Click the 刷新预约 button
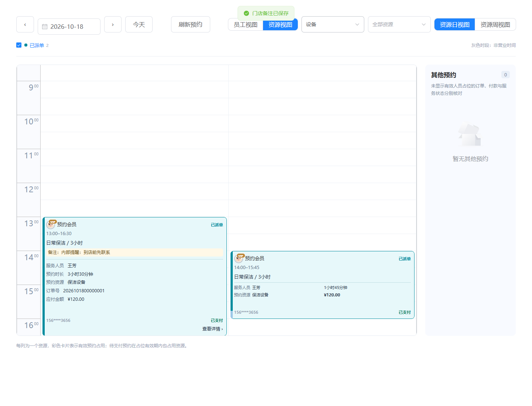532x406 pixels. [191, 24]
